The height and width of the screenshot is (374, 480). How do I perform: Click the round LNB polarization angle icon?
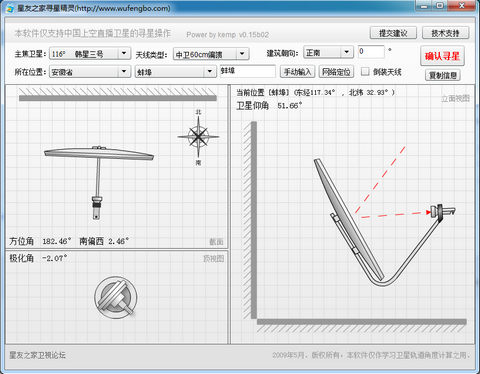pos(116,297)
